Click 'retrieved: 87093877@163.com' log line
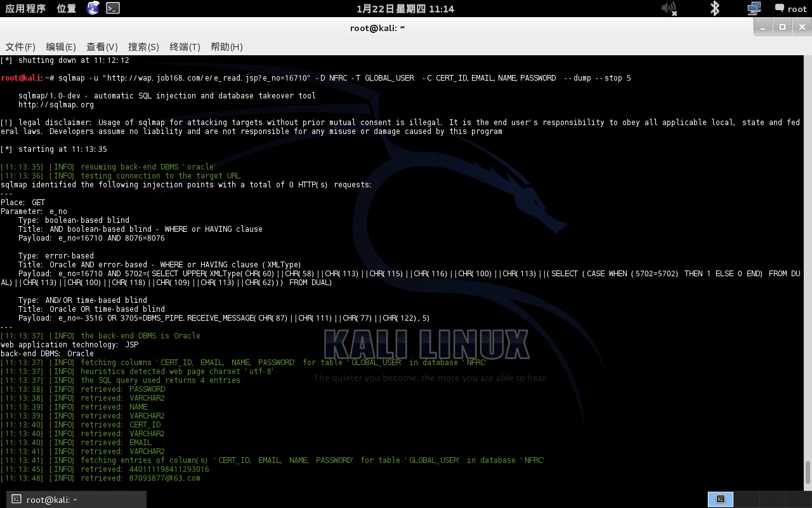Screen dimensions: 812x508 100,478
